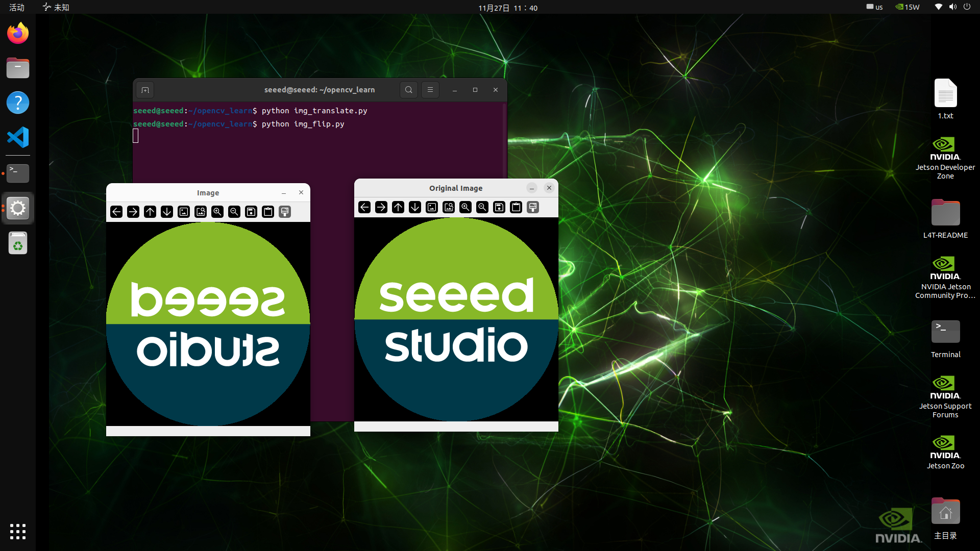
Task: Open network settings from Wi-Fi icon
Action: click(938, 7)
